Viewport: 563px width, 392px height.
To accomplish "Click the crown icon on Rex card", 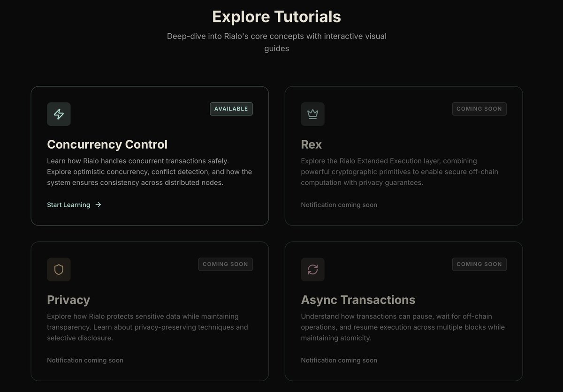I will pos(312,114).
